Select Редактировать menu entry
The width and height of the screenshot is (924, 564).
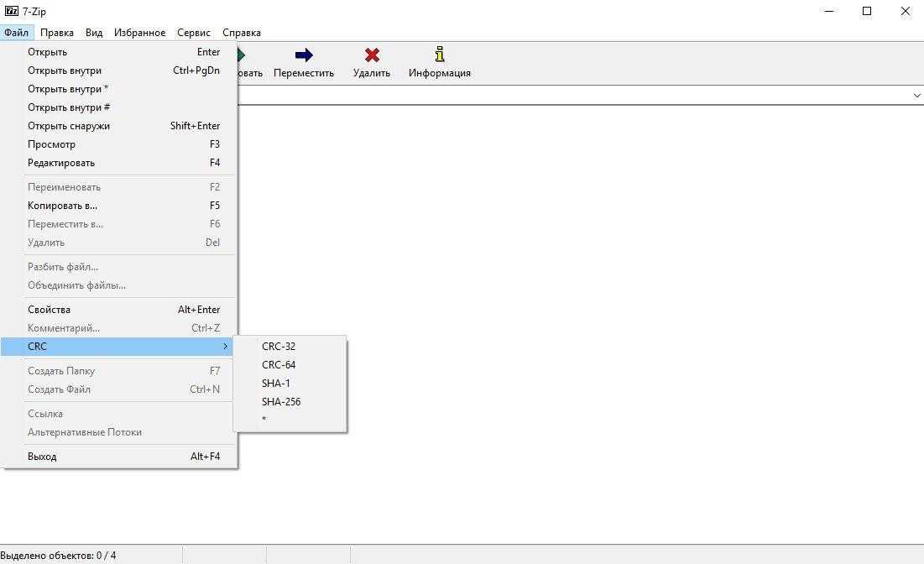point(118,163)
